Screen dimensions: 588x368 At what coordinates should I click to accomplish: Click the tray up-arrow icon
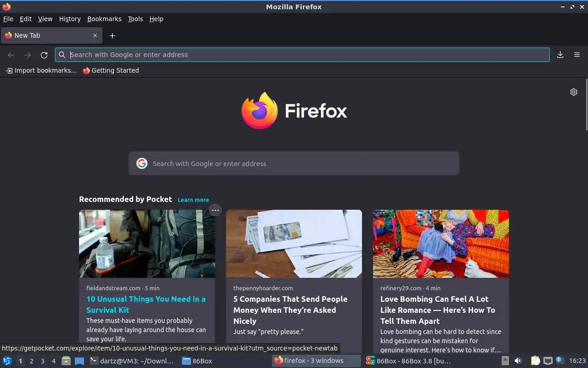click(x=505, y=361)
